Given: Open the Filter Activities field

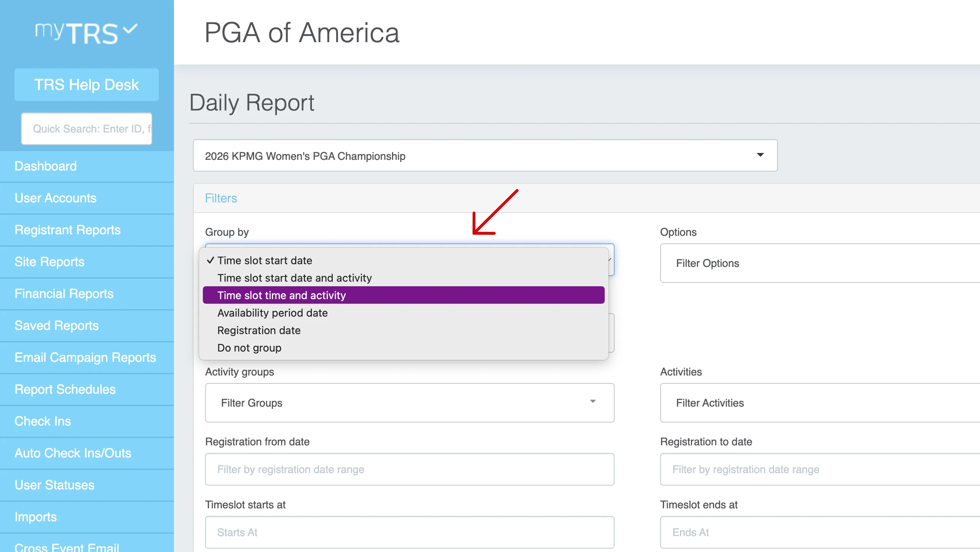Looking at the screenshot, I should coord(820,402).
